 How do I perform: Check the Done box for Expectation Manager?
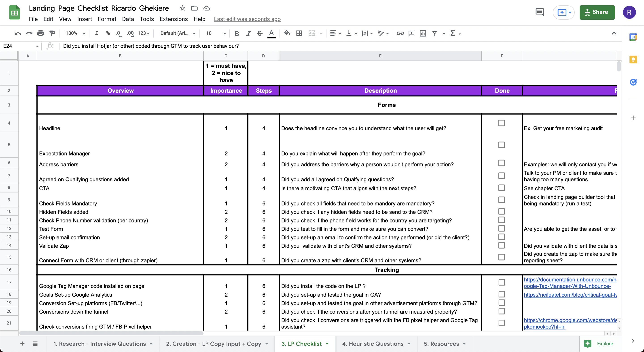click(x=502, y=145)
